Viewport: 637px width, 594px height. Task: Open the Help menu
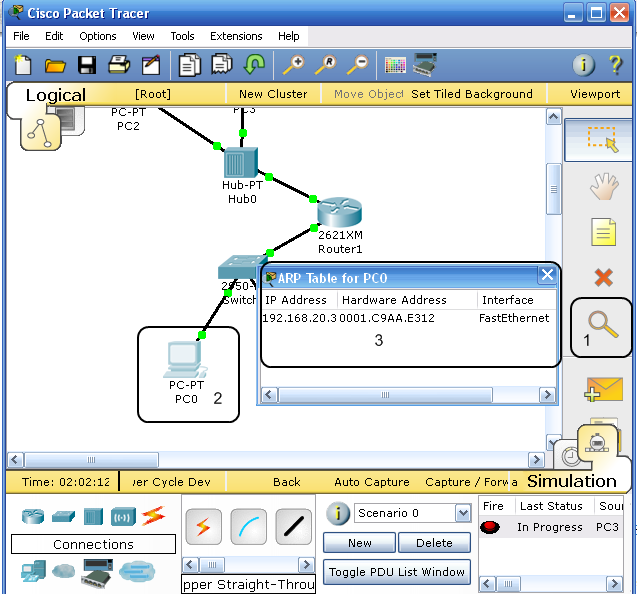[288, 36]
